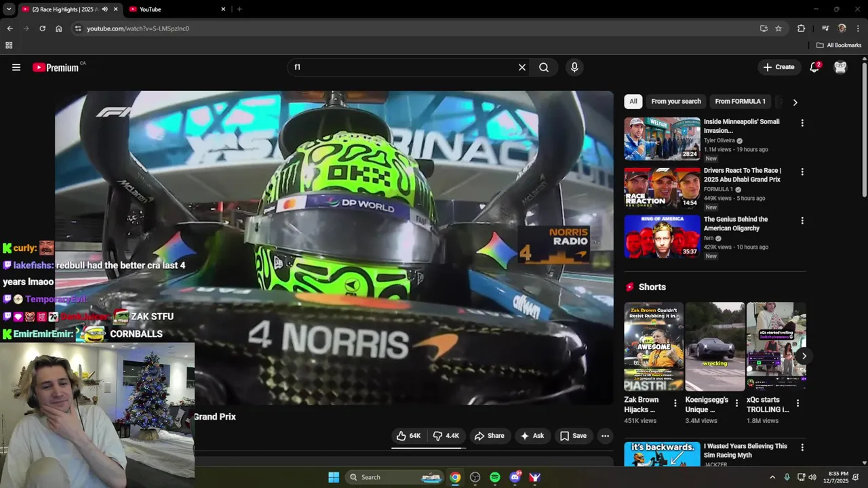The image size is (868, 488).
Task: Open options for Genius Behind video
Action: pyautogui.click(x=802, y=221)
